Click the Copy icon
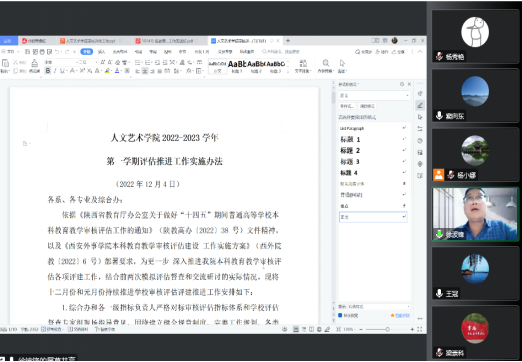This screenshot has width=522, height=362. 15,71
